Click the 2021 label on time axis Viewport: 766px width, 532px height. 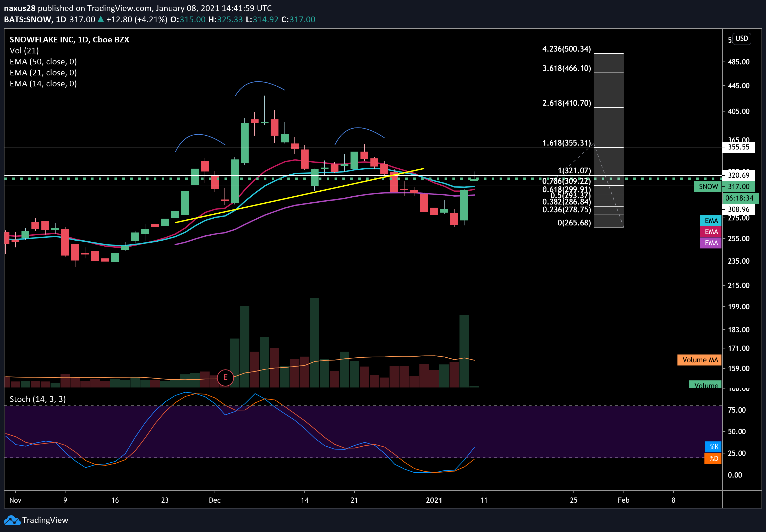coord(434,500)
